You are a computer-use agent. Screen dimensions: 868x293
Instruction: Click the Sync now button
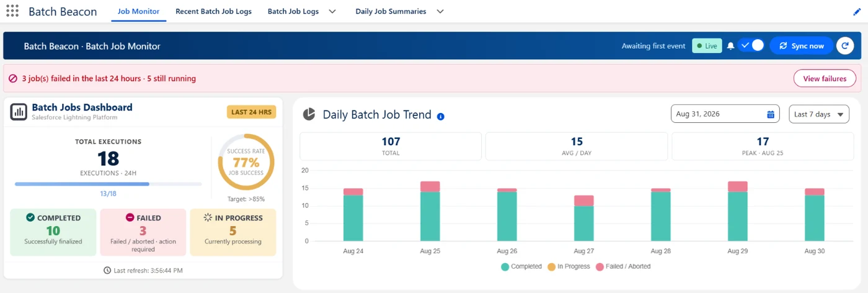click(x=802, y=46)
